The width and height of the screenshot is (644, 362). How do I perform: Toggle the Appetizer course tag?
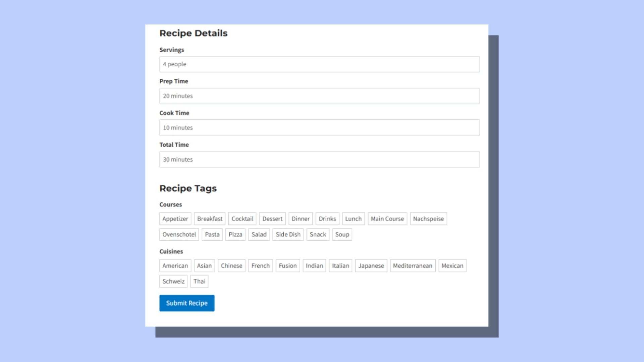175,219
